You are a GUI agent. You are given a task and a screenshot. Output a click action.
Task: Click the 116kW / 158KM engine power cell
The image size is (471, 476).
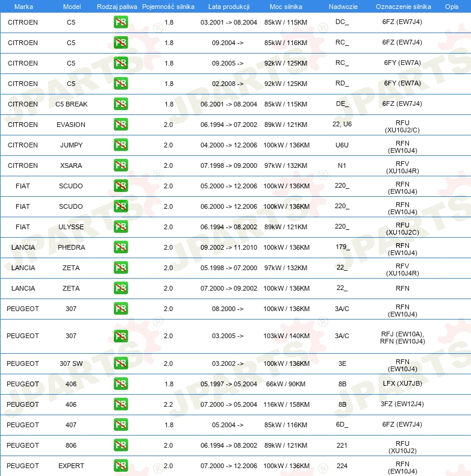coord(286,404)
